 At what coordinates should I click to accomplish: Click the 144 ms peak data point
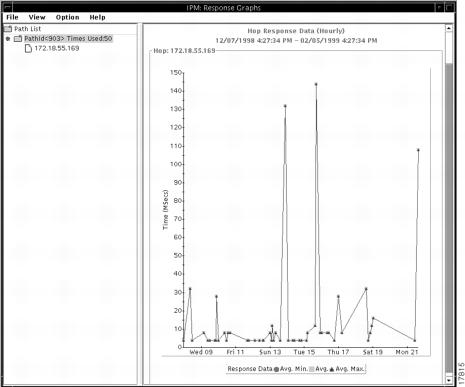tap(316, 84)
